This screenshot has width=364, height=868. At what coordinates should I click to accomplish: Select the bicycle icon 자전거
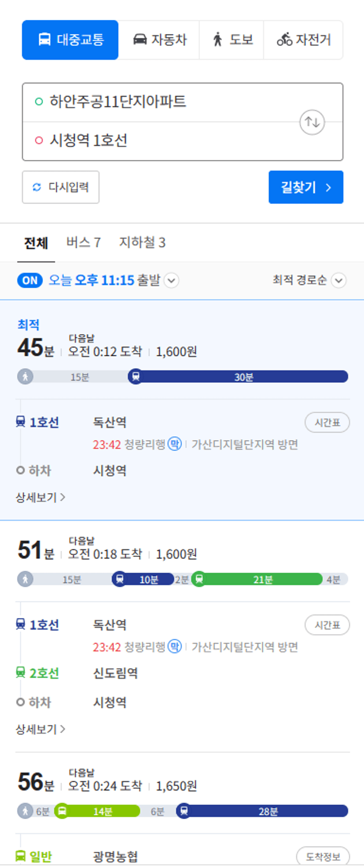284,40
